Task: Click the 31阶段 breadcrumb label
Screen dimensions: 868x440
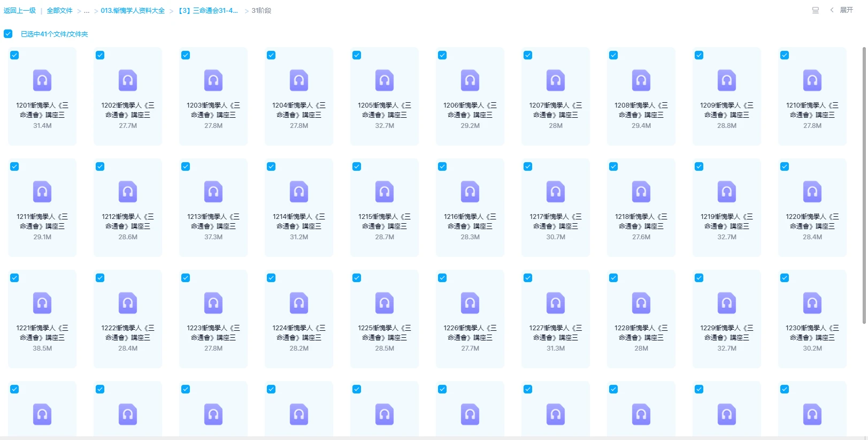Action: pyautogui.click(x=262, y=11)
